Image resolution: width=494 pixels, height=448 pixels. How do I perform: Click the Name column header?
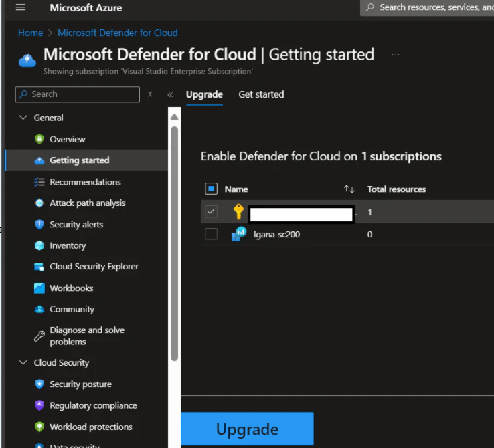click(236, 189)
